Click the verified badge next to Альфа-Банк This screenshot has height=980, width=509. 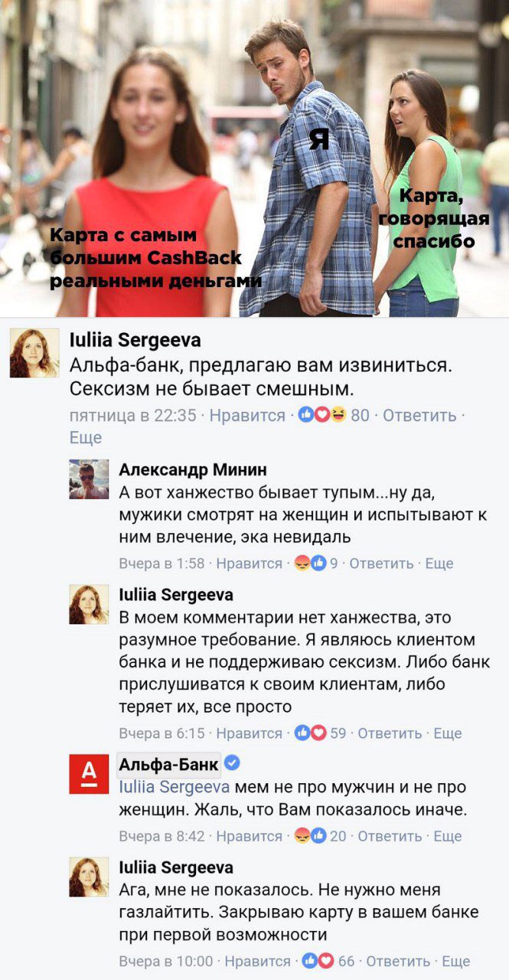232,763
